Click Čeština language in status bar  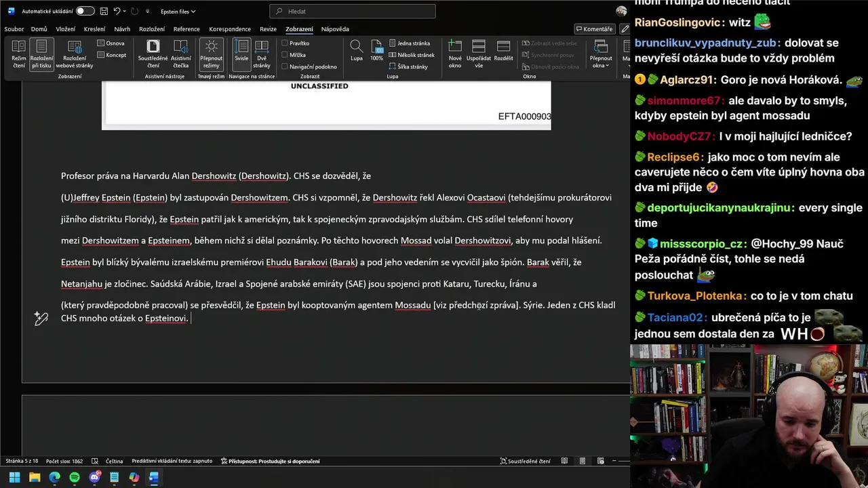[114, 461]
